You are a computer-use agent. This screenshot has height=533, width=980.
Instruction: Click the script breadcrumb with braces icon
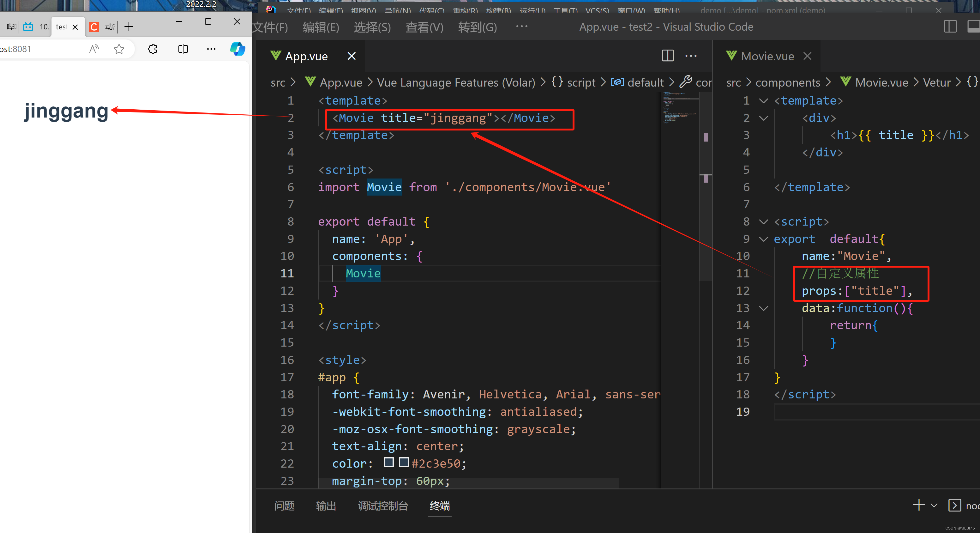pos(574,82)
